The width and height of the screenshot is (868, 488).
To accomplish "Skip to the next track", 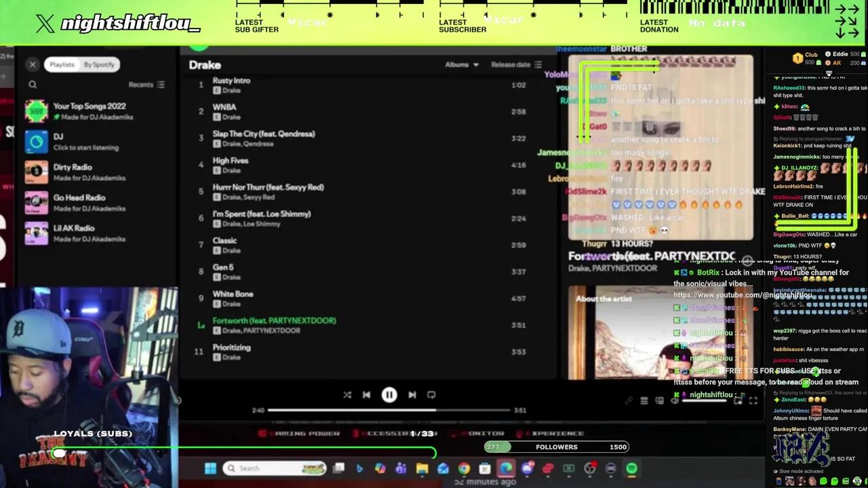I will click(x=412, y=395).
